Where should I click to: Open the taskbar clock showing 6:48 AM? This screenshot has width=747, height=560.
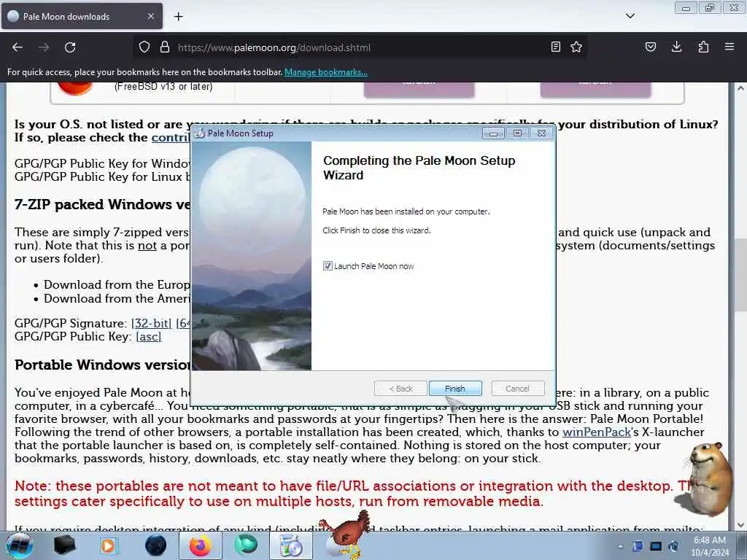pyautogui.click(x=710, y=546)
